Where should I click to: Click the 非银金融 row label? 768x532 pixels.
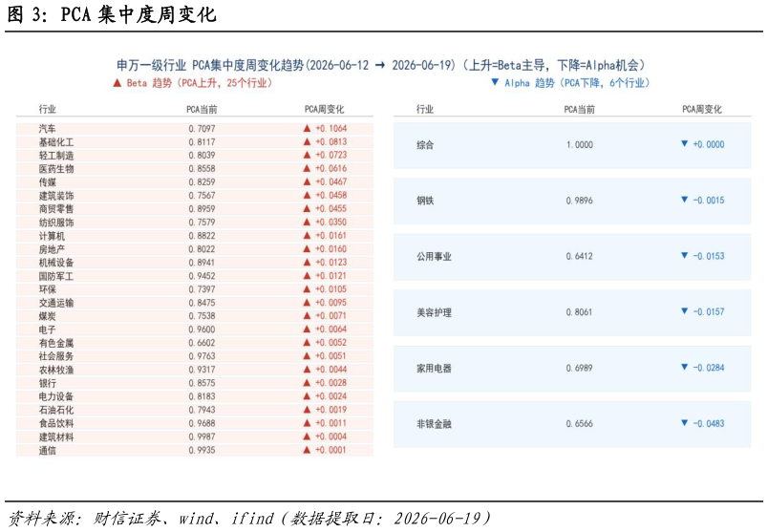coord(434,424)
